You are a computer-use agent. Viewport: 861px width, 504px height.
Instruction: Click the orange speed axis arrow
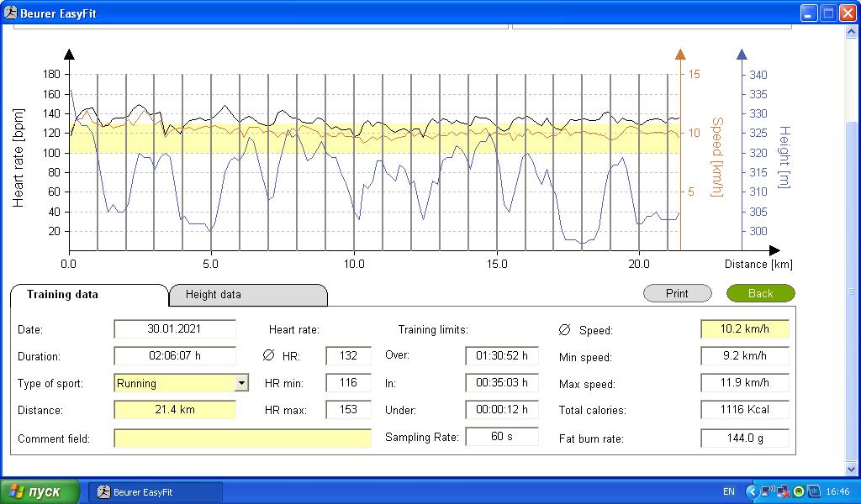680,54
